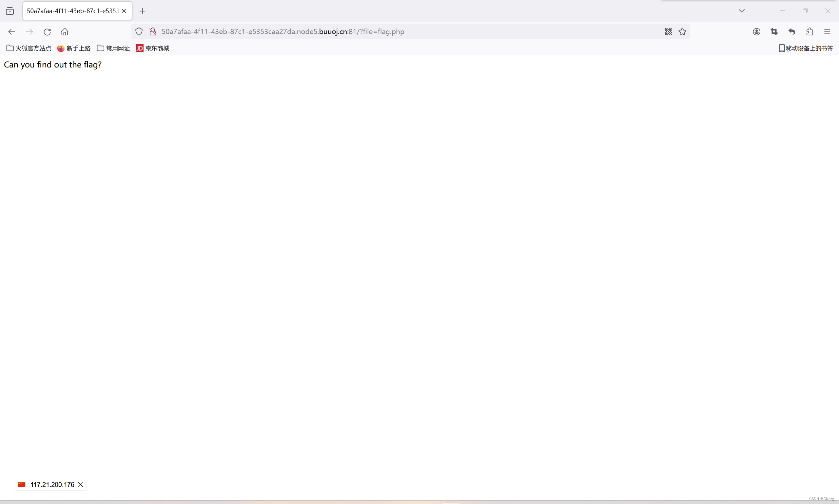Screen dimensions: 839x504
Task: Open the Firefox account profile icon
Action: coord(757,31)
